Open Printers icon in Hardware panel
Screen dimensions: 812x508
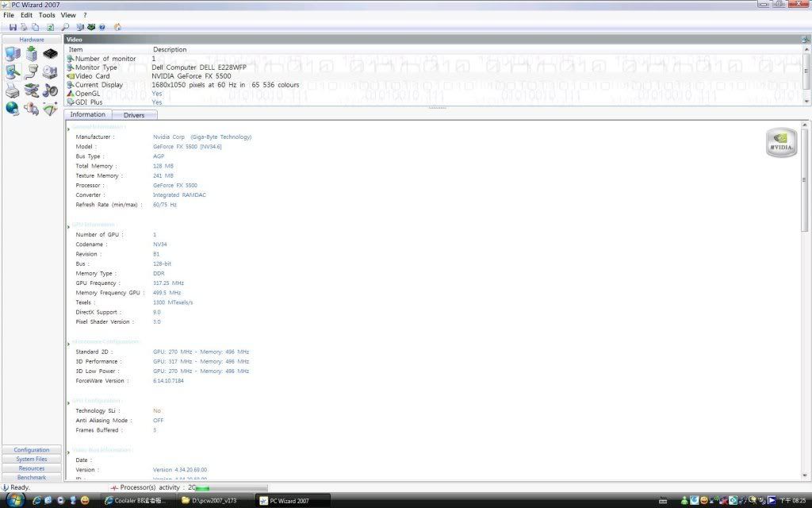point(13,90)
